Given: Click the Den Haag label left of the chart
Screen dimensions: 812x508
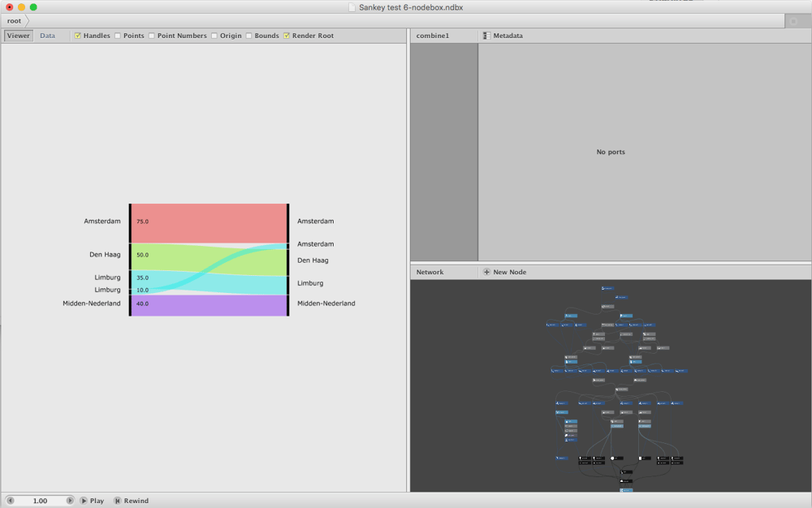Looking at the screenshot, I should (105, 255).
